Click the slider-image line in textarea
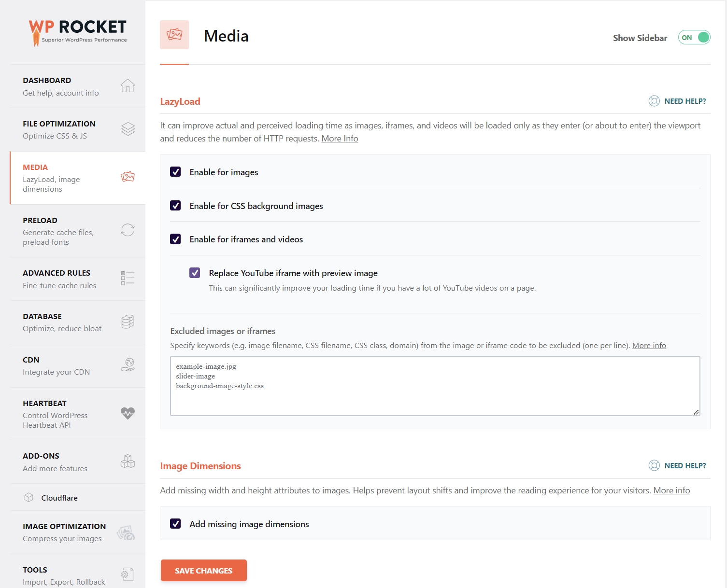Image resolution: width=727 pixels, height=588 pixels. (x=196, y=376)
